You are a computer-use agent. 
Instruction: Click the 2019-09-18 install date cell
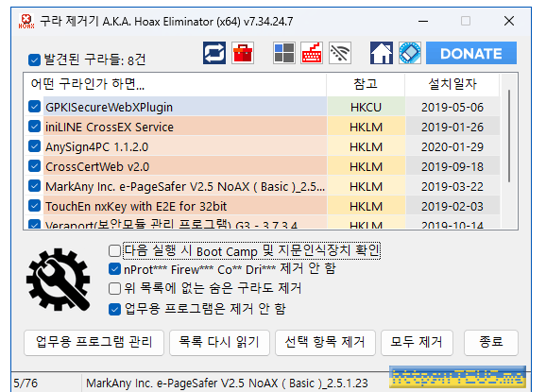(452, 167)
